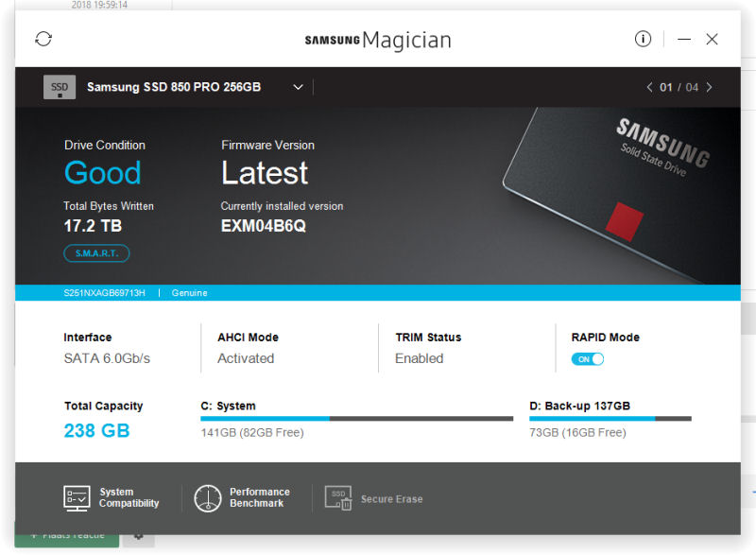Click the D: Back-up 137GB label
756x555 pixels.
(579, 406)
